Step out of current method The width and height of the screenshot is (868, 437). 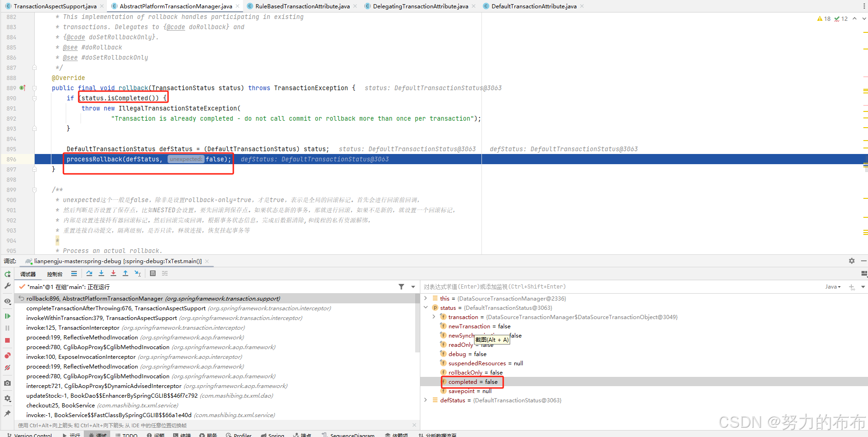[x=125, y=274]
